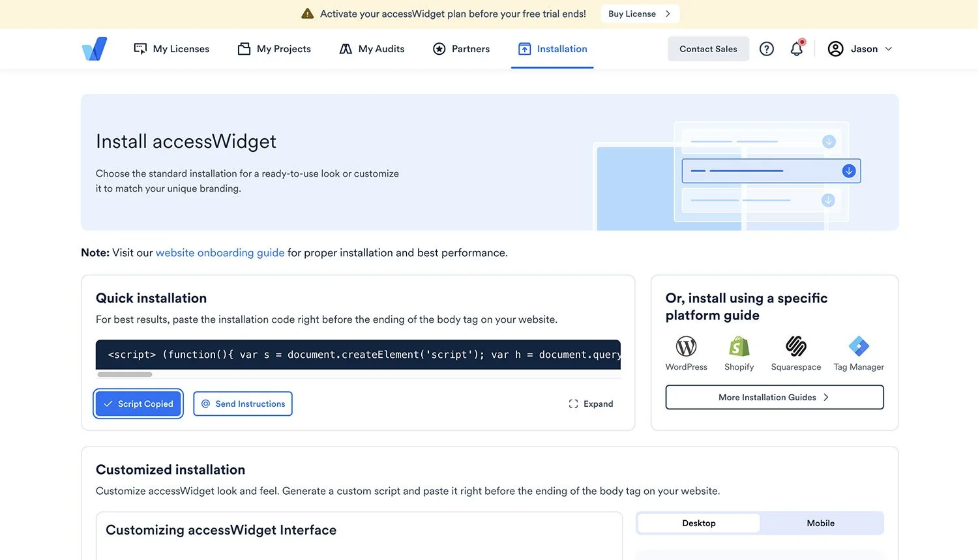Click the WordPress label text

coord(686,367)
